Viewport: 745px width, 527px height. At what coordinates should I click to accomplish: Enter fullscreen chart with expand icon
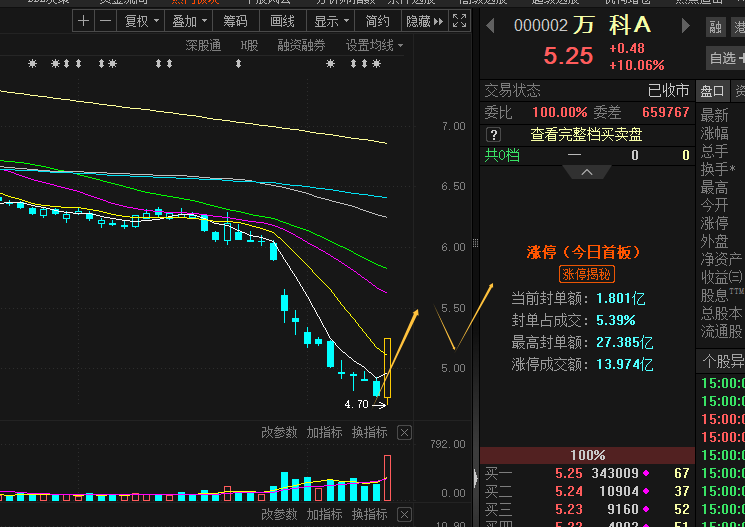click(x=459, y=21)
